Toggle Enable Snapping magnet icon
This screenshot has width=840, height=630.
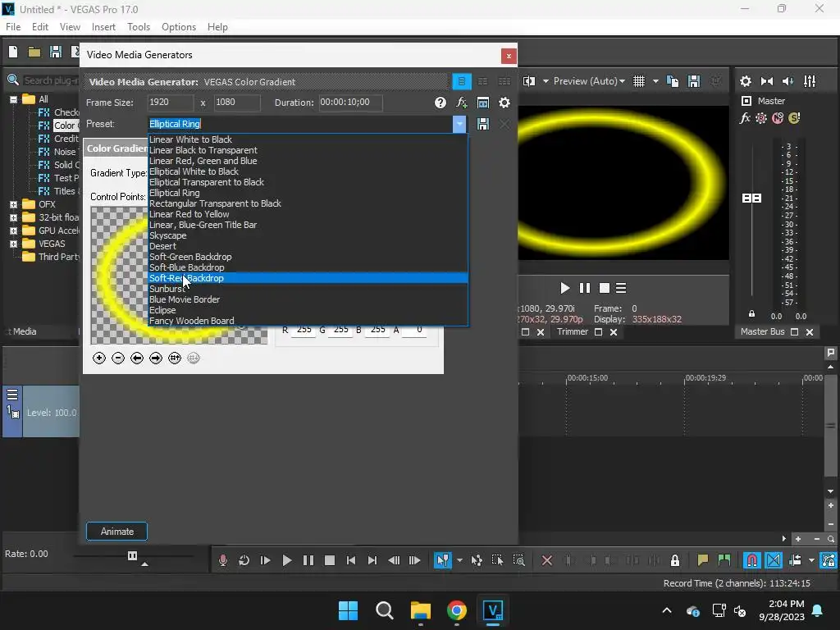tap(752, 561)
